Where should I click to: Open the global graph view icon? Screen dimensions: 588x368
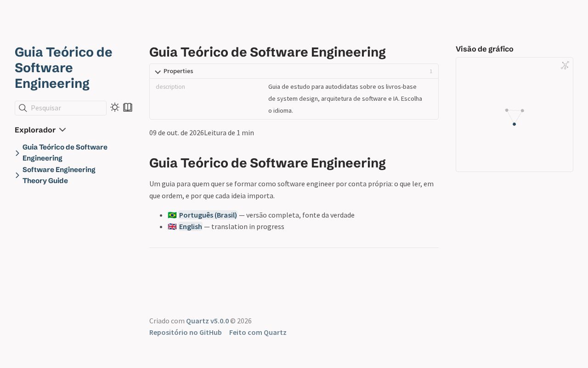(565, 65)
